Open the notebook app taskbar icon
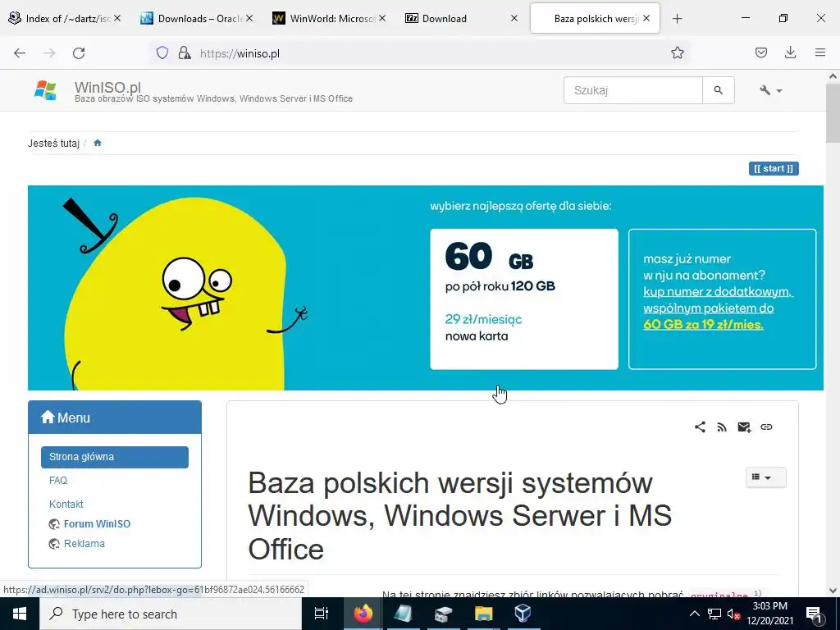This screenshot has width=840, height=630. (403, 614)
